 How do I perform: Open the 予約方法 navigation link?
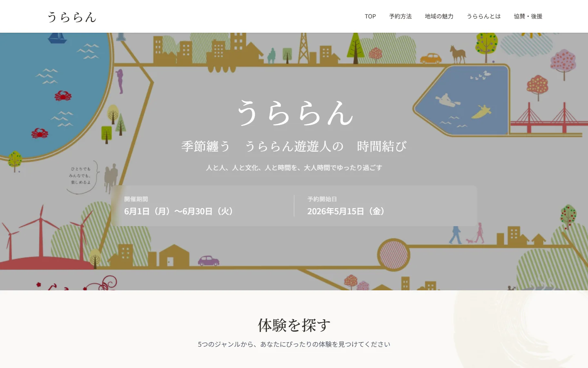pos(400,16)
